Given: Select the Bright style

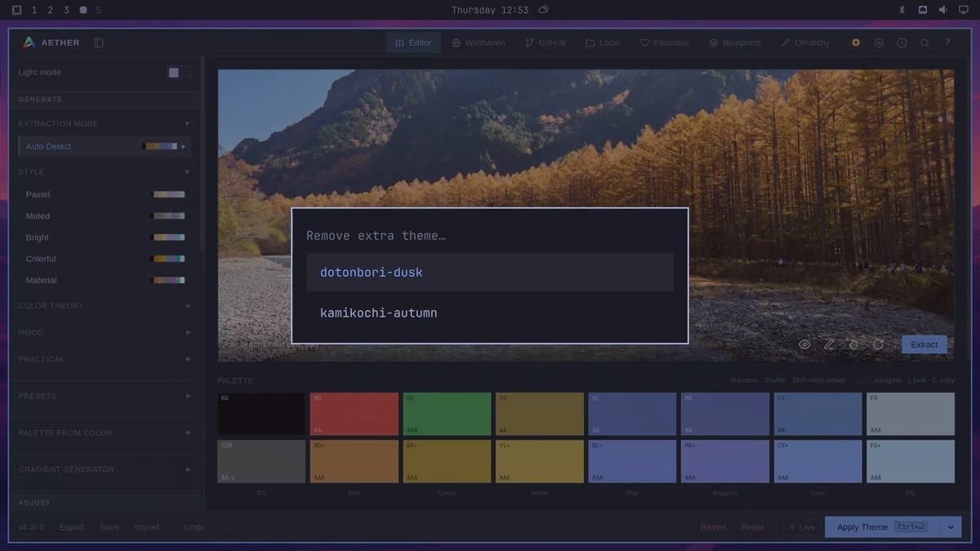Looking at the screenshot, I should point(105,238).
